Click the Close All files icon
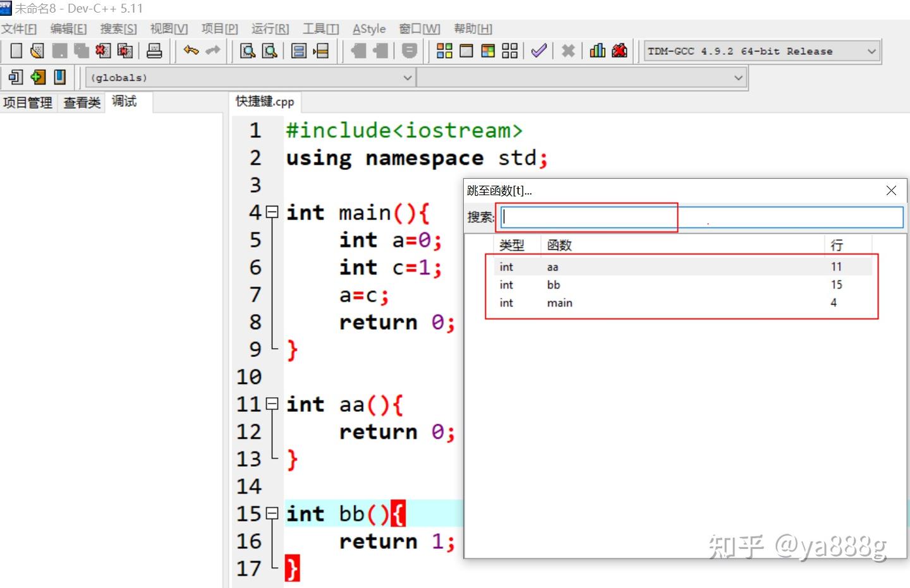Viewport: 910px width, 588px height. point(125,51)
